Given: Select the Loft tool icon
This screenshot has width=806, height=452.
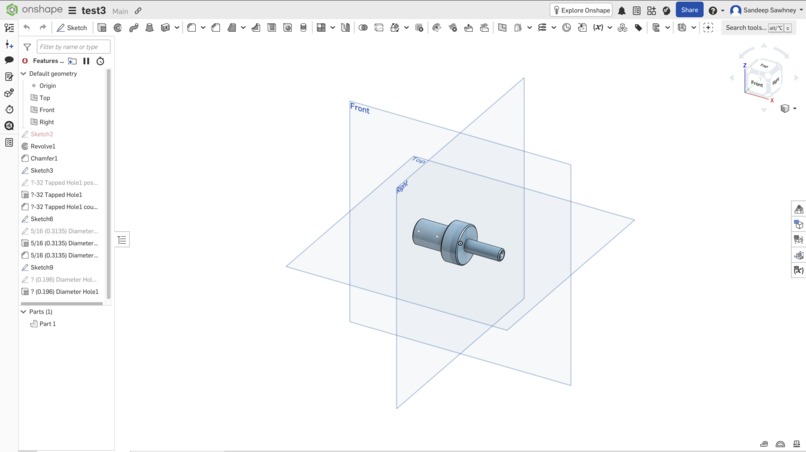Looking at the screenshot, I should point(150,28).
